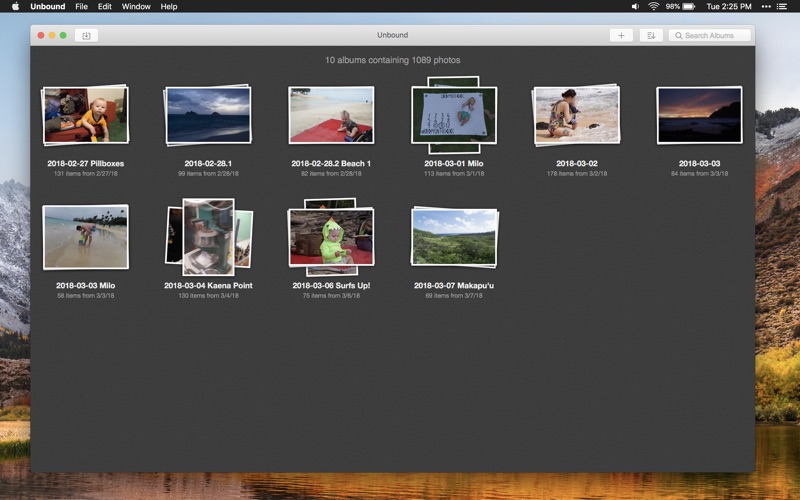
Task: Click the album title 2018-02-27 Pillboxes
Action: point(86,163)
